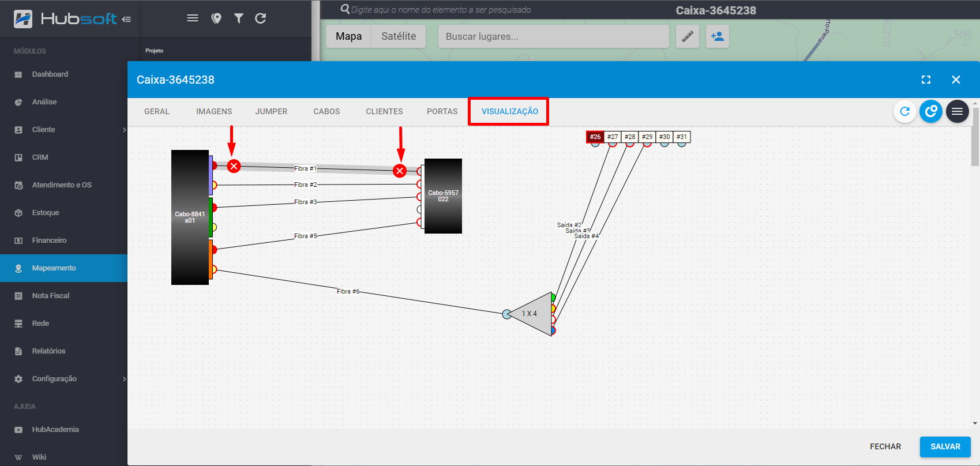Remove Fibra #1 link near Cabo-5957
This screenshot has width=980, height=466.
(400, 171)
